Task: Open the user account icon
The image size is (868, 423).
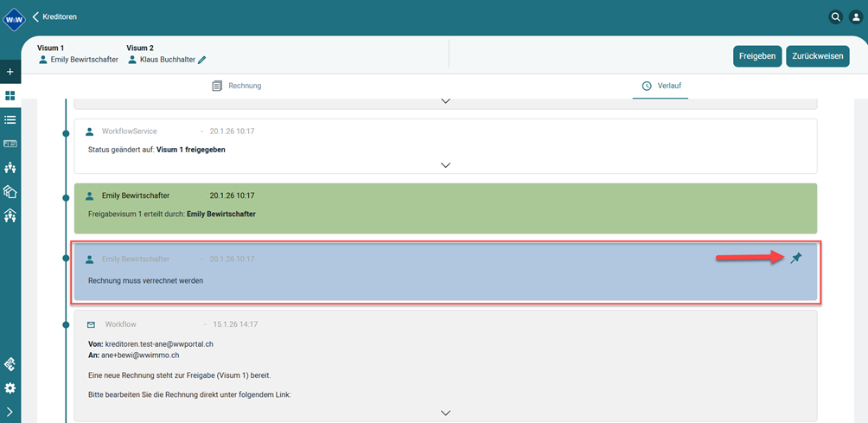Action: click(x=855, y=17)
